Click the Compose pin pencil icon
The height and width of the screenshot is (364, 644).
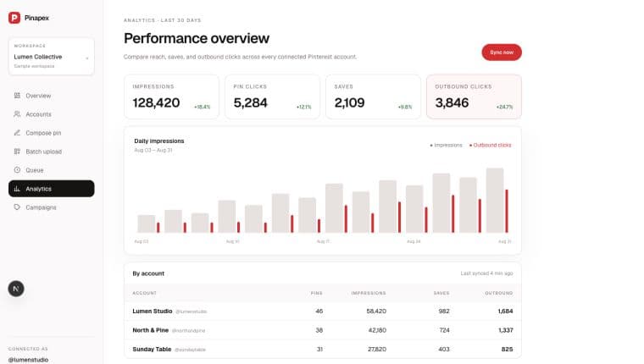(17, 133)
